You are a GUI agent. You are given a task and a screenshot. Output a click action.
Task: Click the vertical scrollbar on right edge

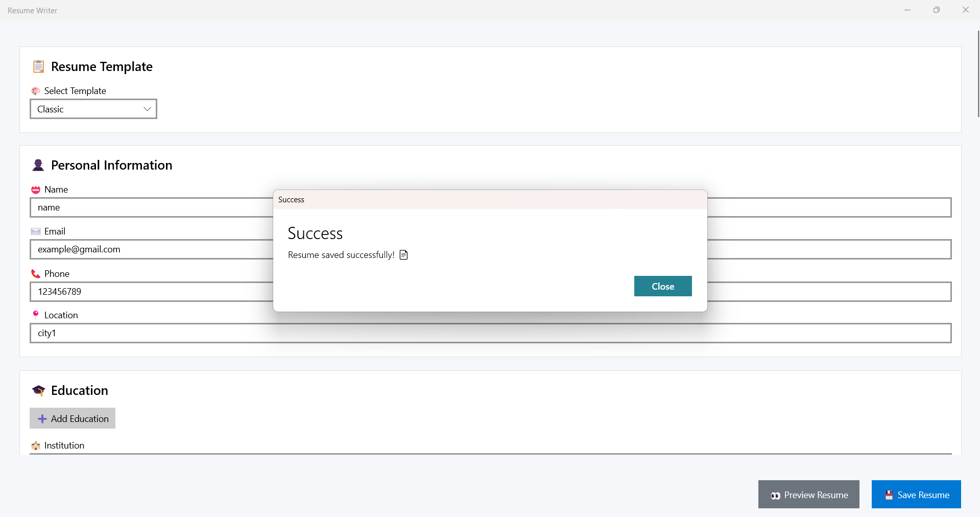(978, 74)
